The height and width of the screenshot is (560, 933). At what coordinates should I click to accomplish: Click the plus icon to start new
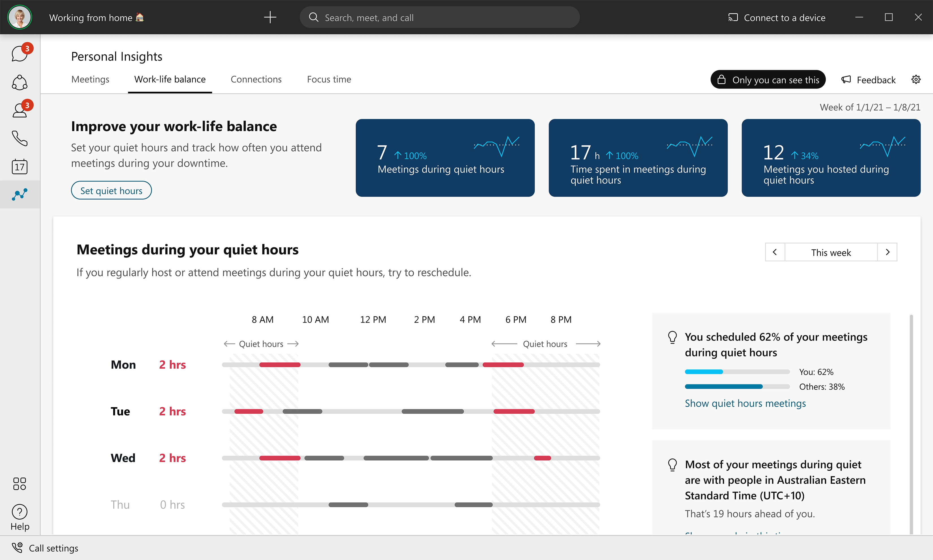270,17
